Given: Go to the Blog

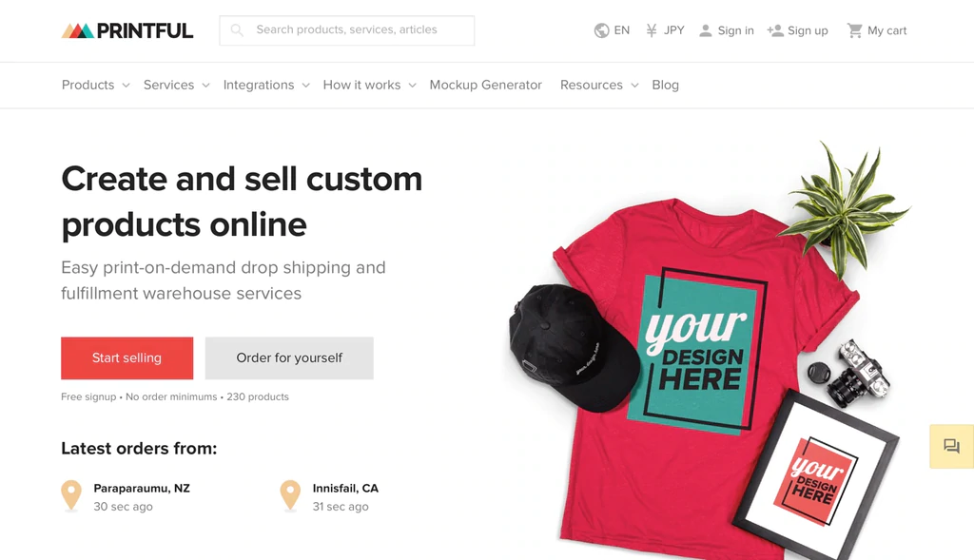Looking at the screenshot, I should (665, 85).
